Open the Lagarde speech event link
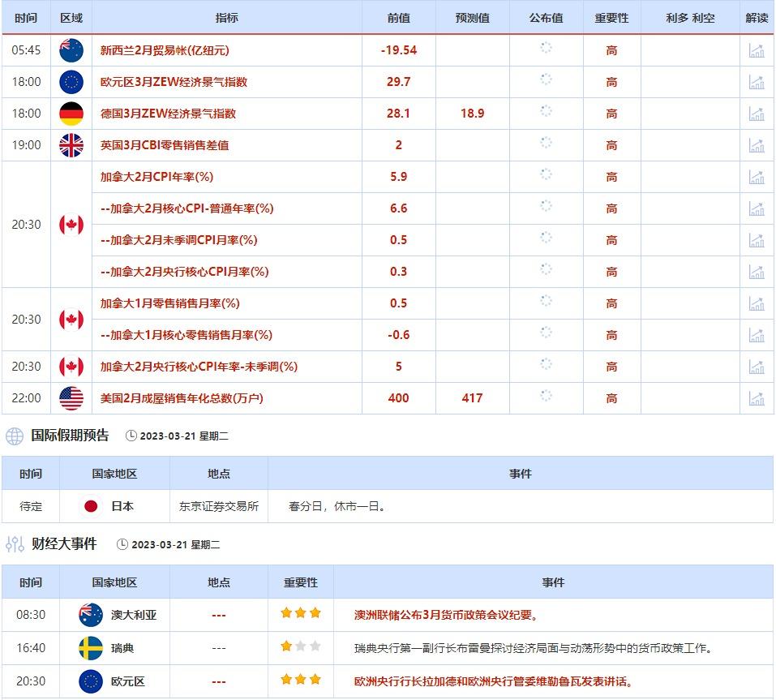This screenshot has height=700, width=776. click(494, 681)
